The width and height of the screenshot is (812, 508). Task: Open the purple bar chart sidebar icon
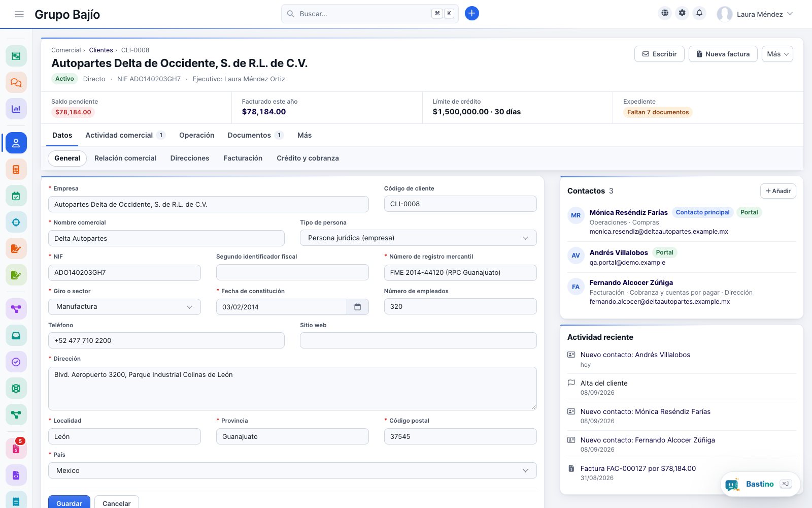(16, 109)
